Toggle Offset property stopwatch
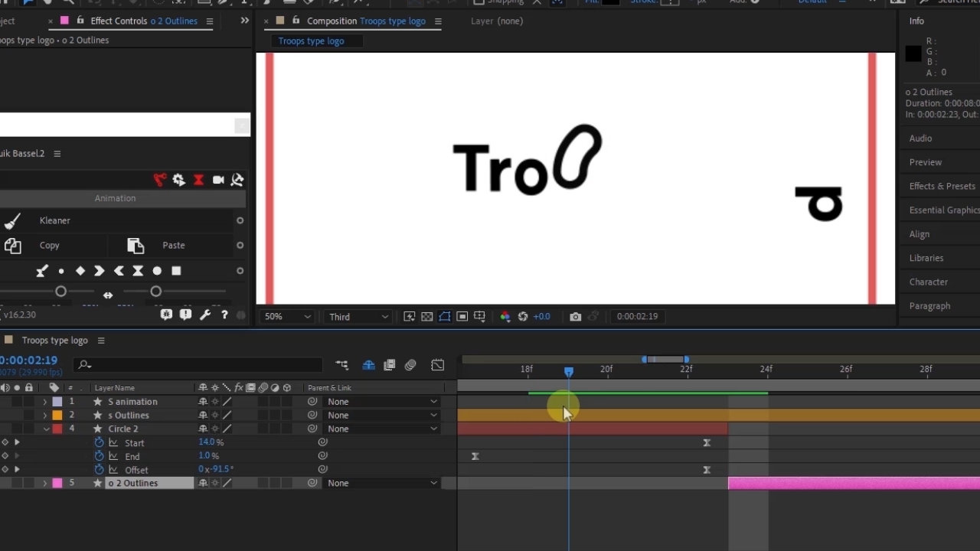This screenshot has width=980, height=551. [99, 470]
